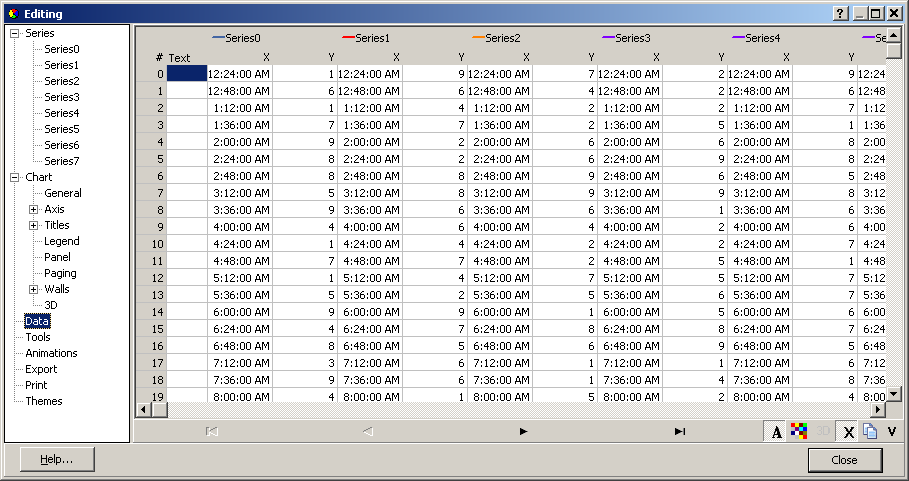Go to the next record navigator arrow
This screenshot has height=481, width=909.
click(x=523, y=431)
